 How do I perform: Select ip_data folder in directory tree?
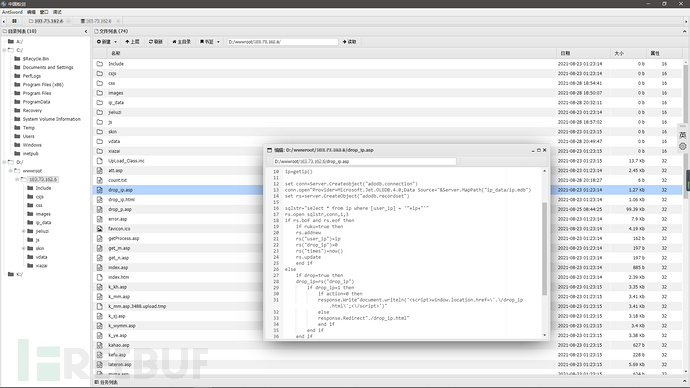point(43,223)
